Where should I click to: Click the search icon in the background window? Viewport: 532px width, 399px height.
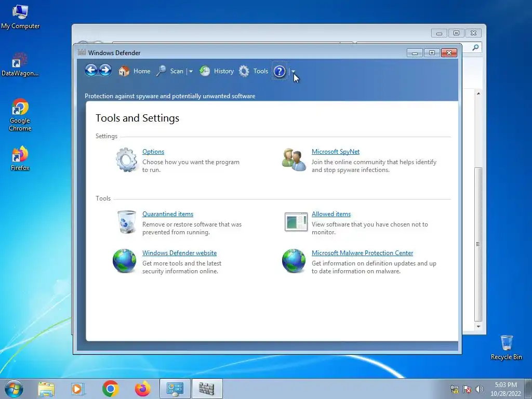(476, 47)
